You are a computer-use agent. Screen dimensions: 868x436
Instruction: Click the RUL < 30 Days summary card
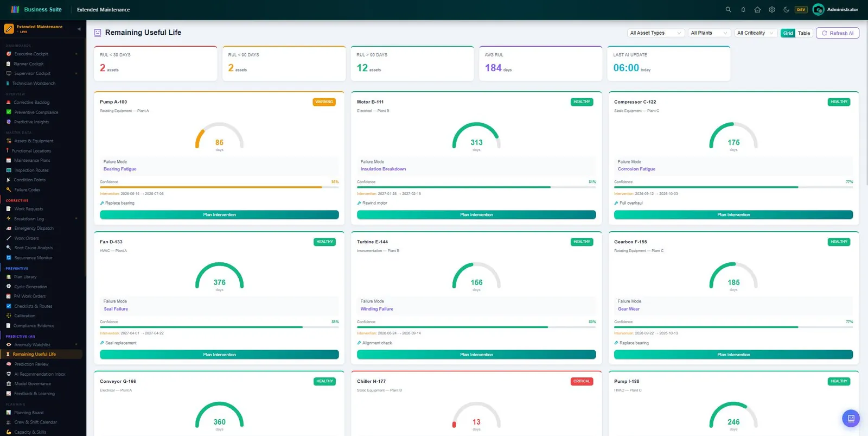click(x=156, y=64)
